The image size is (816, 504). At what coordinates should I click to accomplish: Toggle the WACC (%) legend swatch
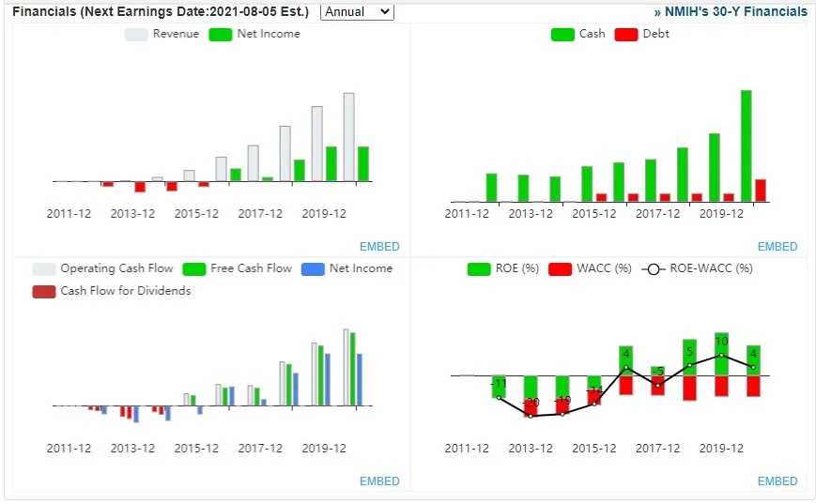pos(560,269)
